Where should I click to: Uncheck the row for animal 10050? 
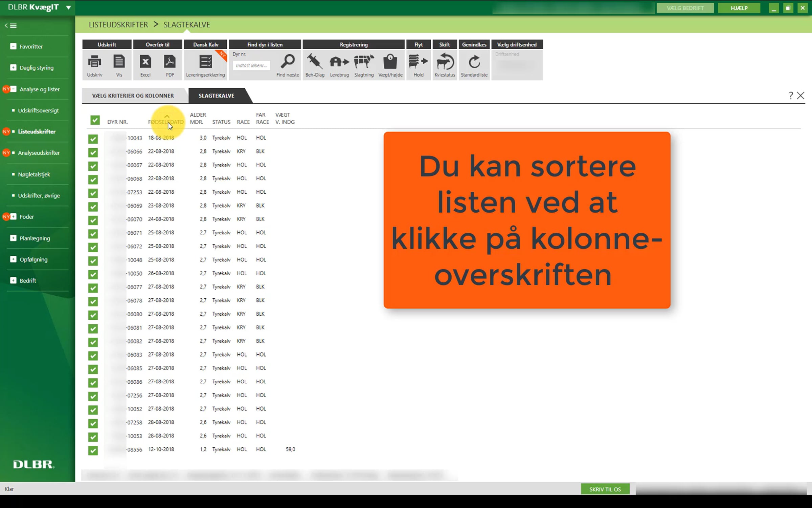(x=93, y=274)
